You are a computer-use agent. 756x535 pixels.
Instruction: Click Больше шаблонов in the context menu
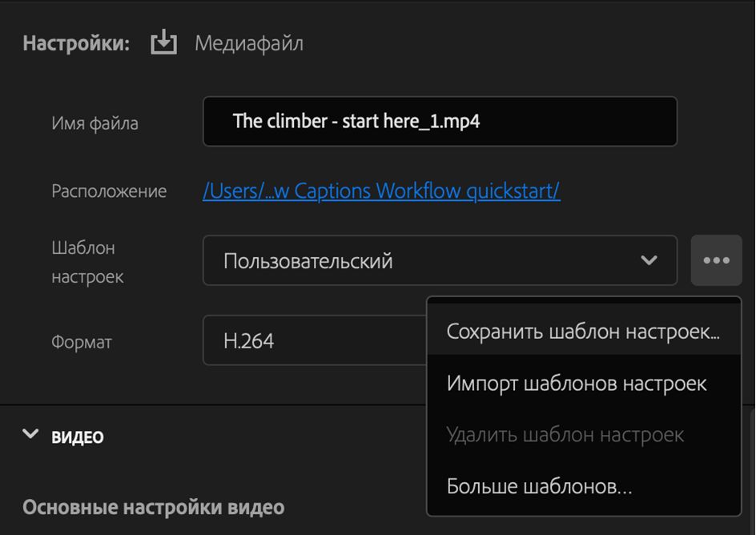[537, 485]
